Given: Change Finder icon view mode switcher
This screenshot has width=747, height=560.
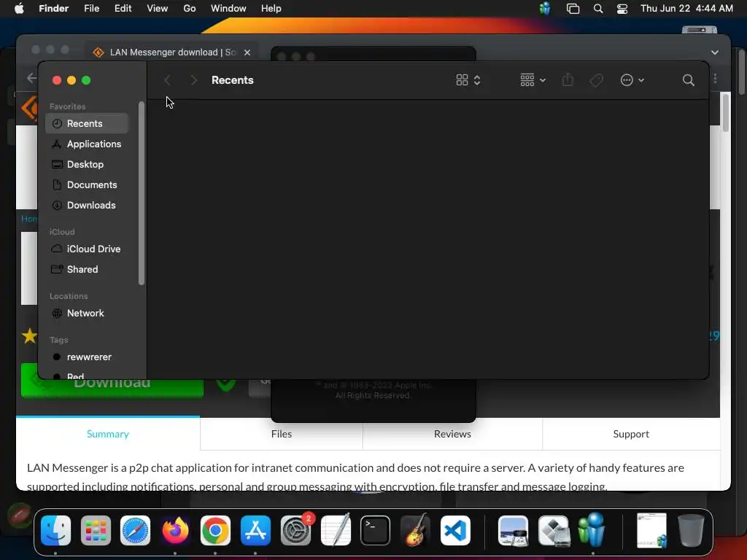Looking at the screenshot, I should 468,80.
